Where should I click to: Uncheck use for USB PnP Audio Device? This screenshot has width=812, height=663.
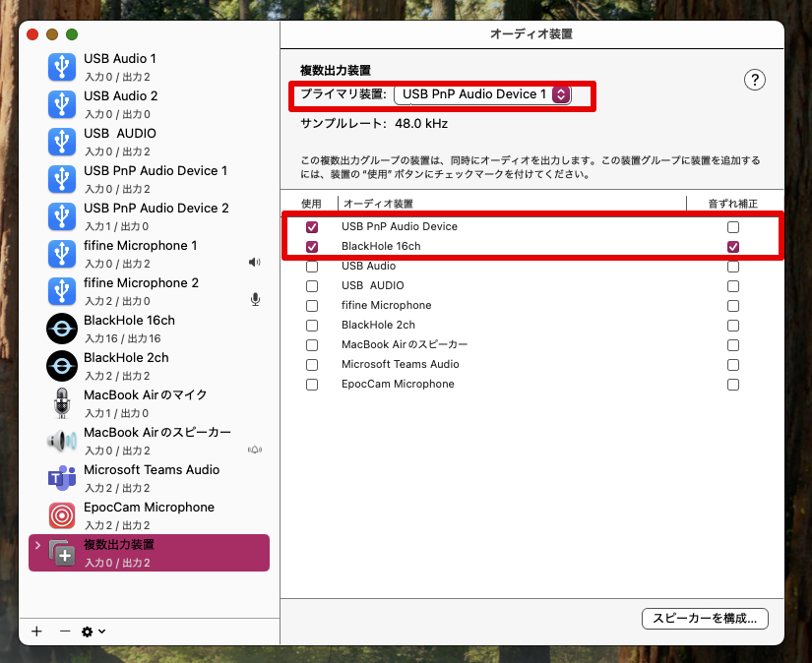[312, 227]
